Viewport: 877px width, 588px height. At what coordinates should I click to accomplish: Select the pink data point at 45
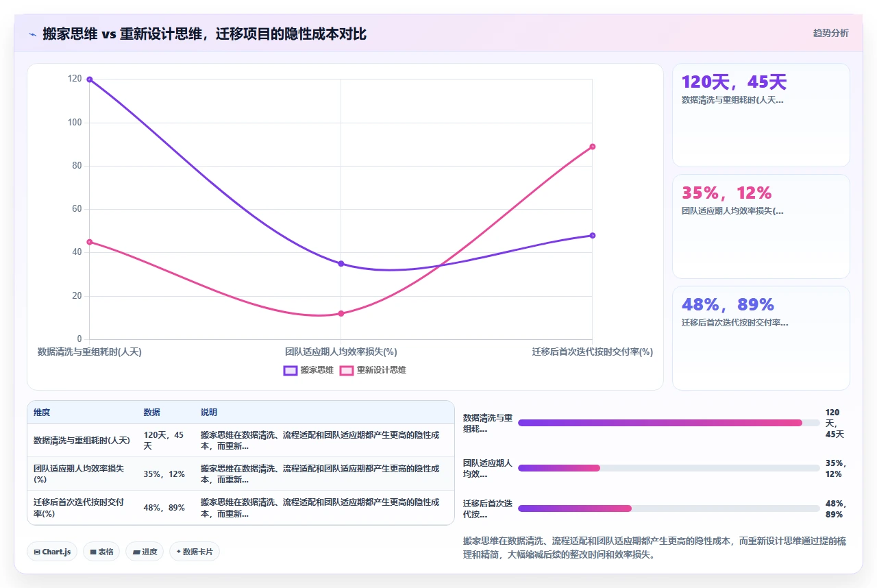tap(90, 242)
